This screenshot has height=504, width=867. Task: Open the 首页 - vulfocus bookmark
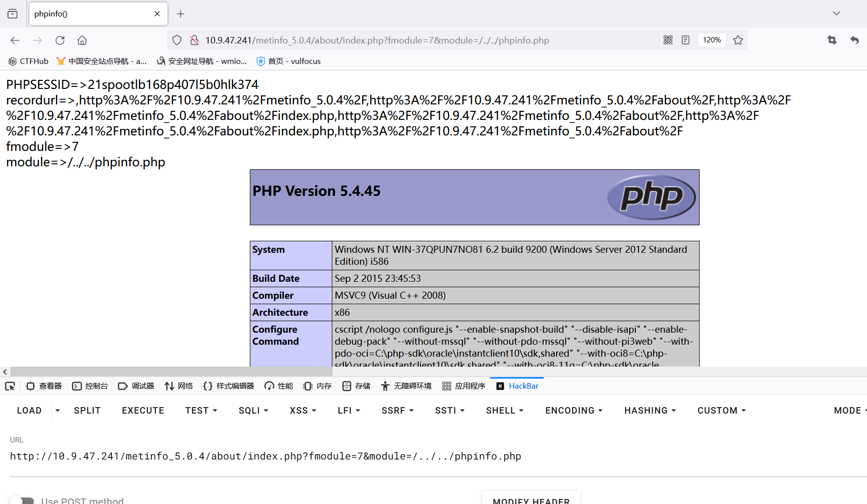[x=288, y=61]
